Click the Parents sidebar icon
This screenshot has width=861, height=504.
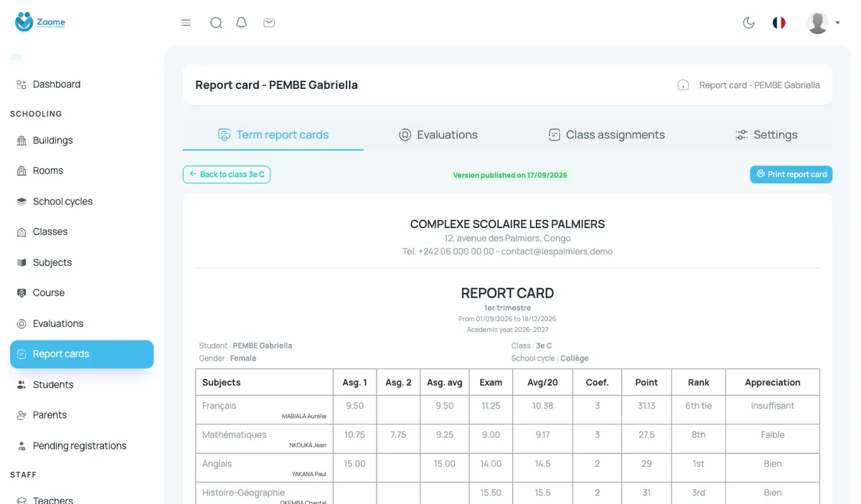(x=22, y=415)
